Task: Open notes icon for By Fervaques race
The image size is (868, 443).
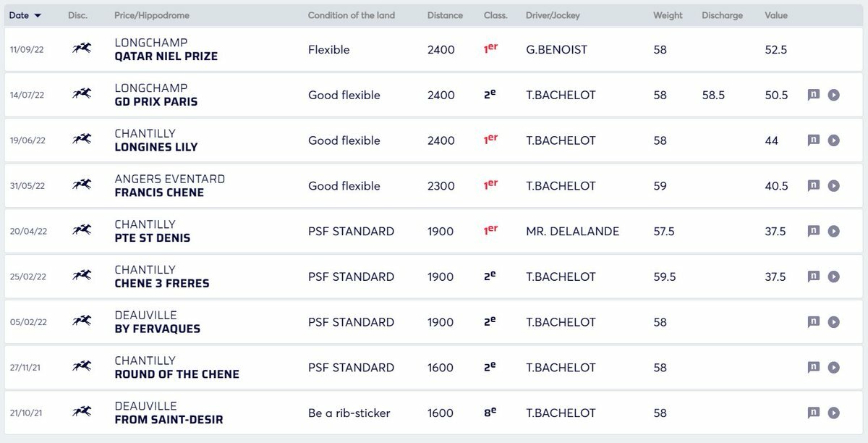Action: (814, 322)
